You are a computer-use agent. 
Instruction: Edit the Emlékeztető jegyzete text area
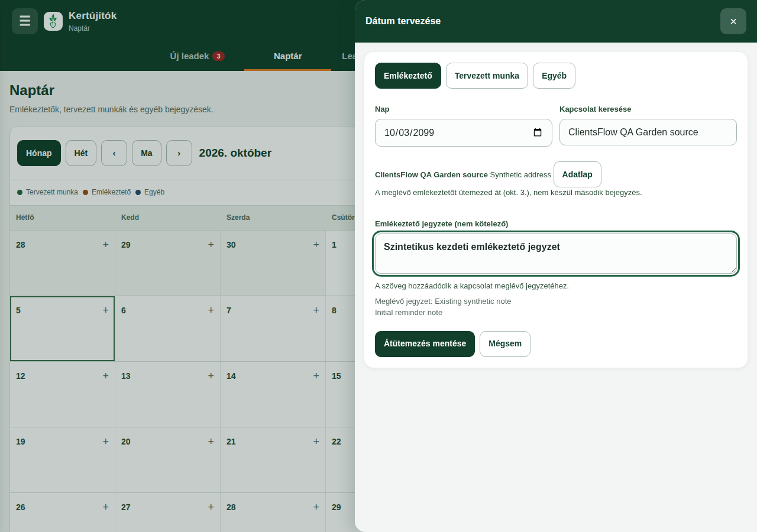coord(556,254)
